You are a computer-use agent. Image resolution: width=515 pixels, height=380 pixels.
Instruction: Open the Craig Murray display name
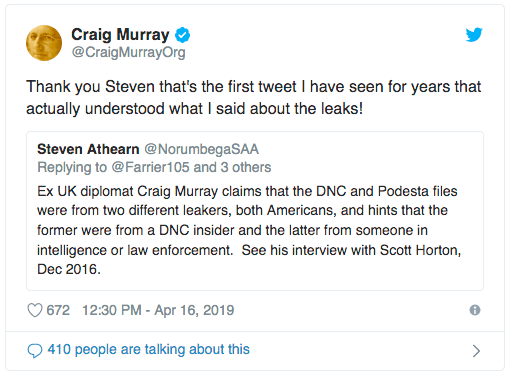(120, 35)
